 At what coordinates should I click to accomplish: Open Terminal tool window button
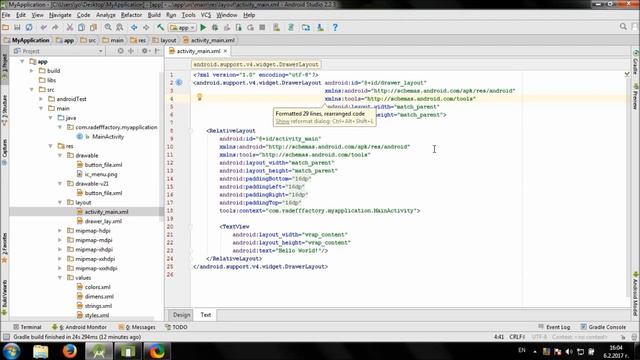(27, 327)
